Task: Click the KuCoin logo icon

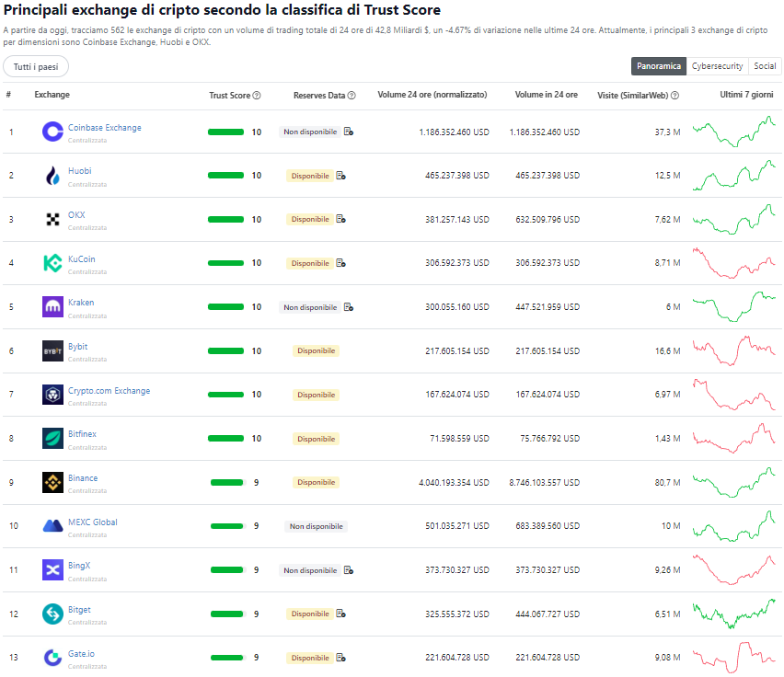Action: 52,263
